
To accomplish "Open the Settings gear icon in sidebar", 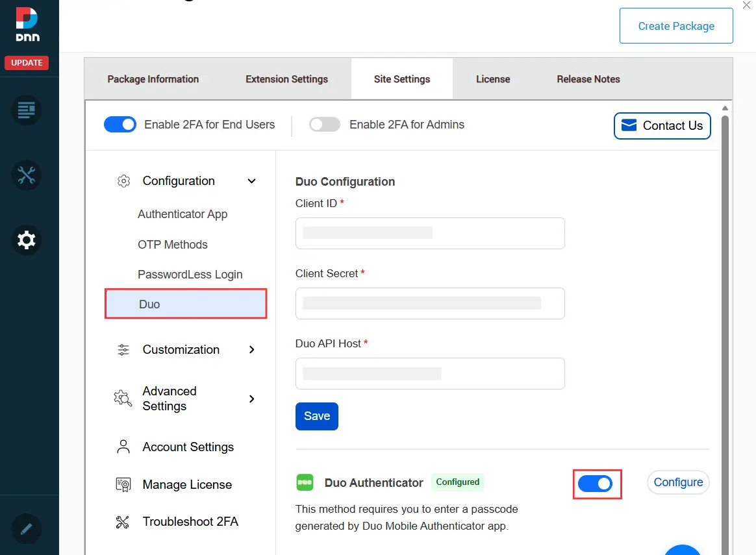I will tap(27, 240).
